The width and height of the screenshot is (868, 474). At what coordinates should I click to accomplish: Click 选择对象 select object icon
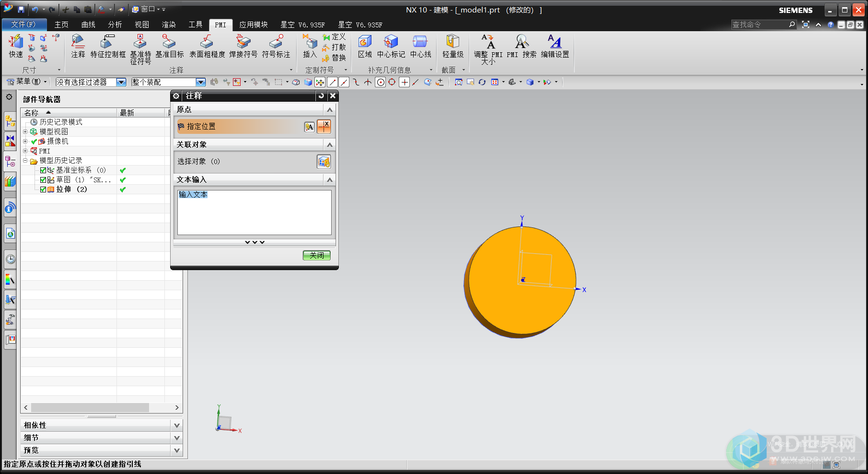[324, 162]
